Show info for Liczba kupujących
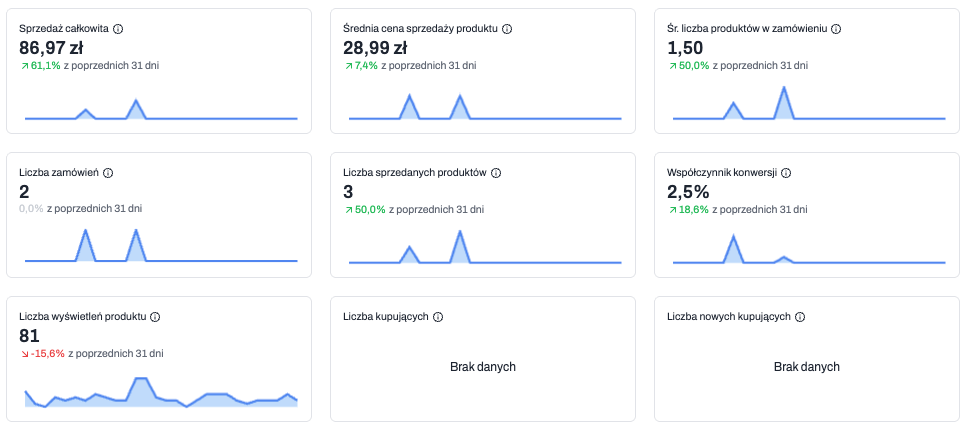This screenshot has height=429, width=968. (x=438, y=317)
